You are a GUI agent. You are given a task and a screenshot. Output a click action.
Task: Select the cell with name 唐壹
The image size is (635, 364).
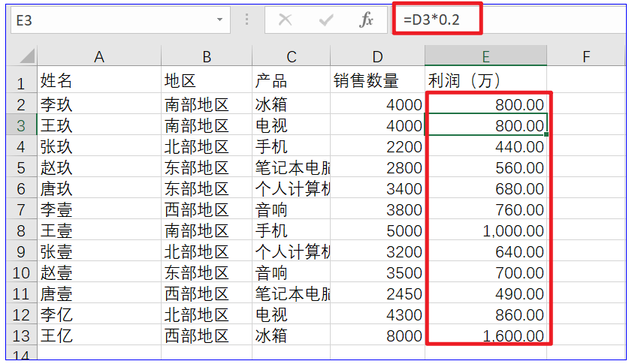99,293
